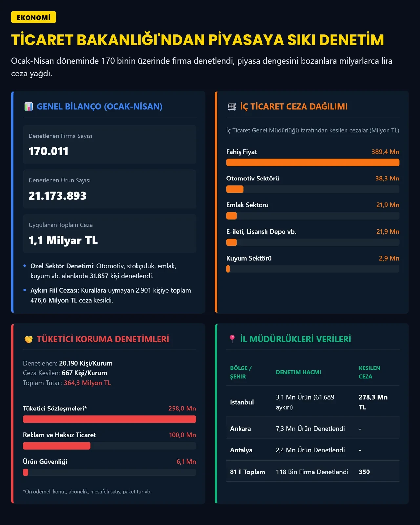The height and width of the screenshot is (525, 420).
Task: Open the Uygulanan Toplam Ceza card
Action: tap(109, 234)
